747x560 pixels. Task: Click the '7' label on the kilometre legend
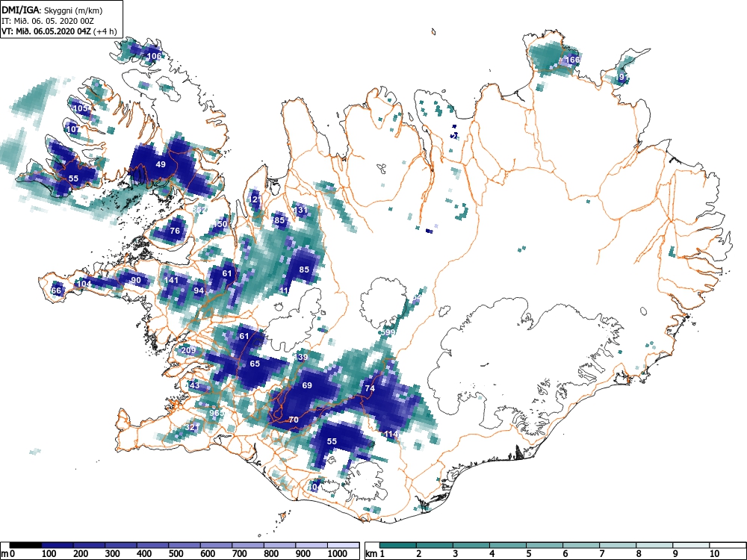(601, 554)
